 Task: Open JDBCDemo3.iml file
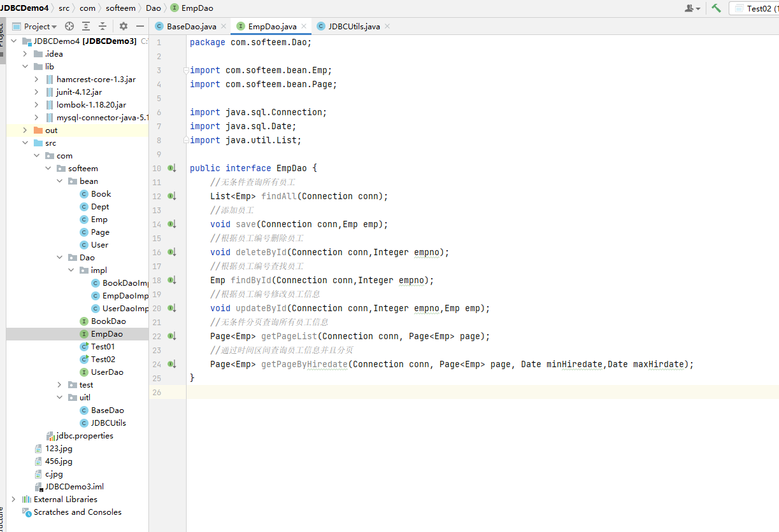(x=74, y=486)
